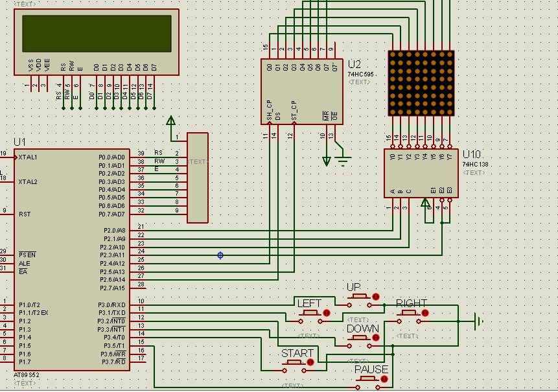Click the XTAL2 pin label on U1
This screenshot has height=392, width=558.
coord(28,182)
